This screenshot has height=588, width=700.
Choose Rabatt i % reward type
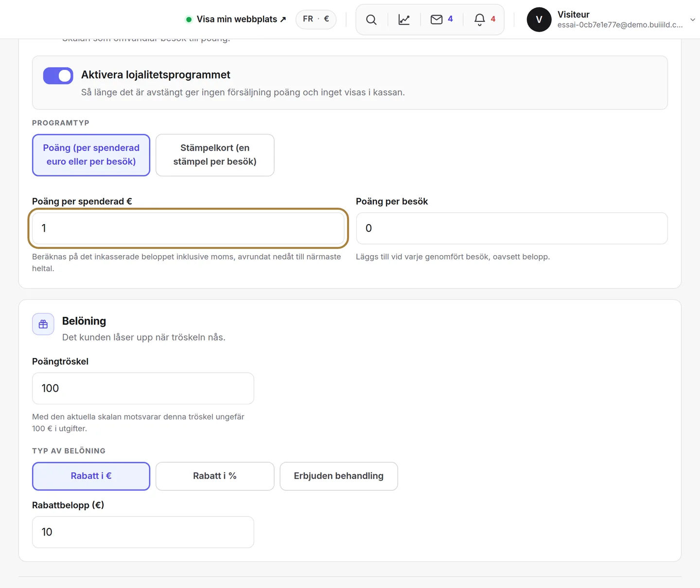[x=215, y=476]
